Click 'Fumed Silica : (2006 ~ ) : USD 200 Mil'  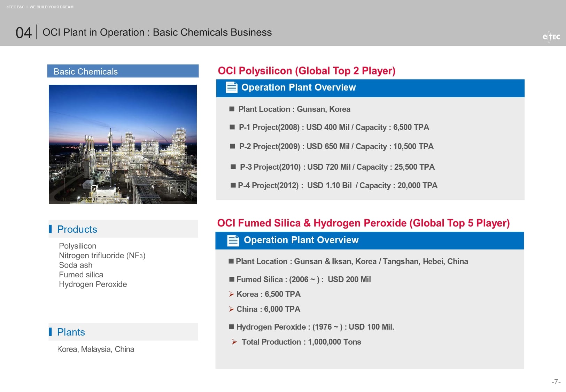point(303,279)
